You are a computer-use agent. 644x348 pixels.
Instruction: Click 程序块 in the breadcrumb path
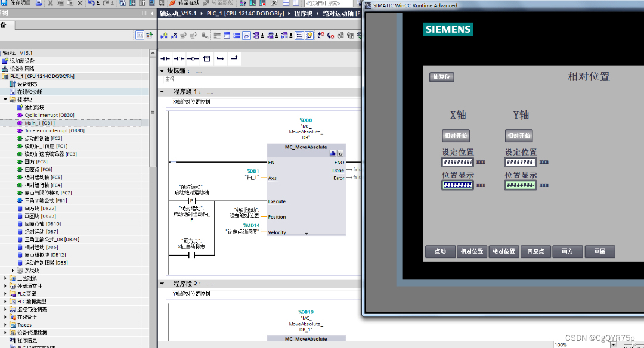304,14
